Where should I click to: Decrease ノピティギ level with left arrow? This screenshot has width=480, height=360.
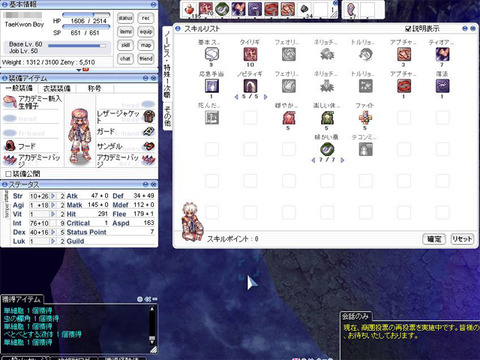click(236, 97)
